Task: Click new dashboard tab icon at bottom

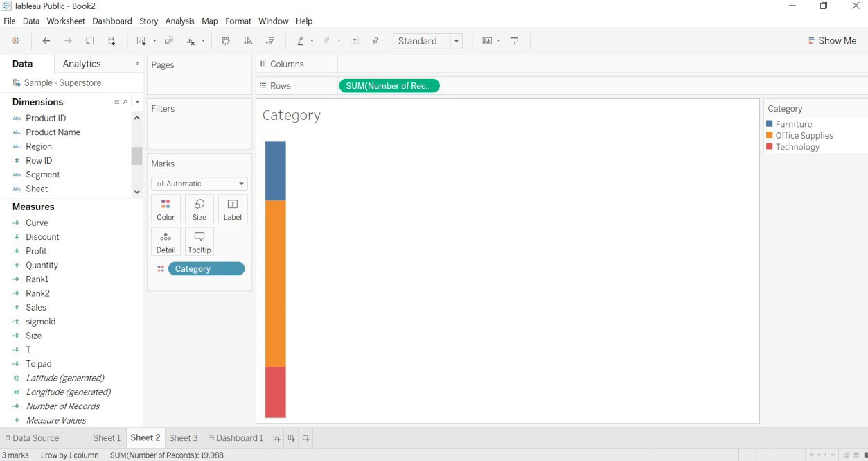Action: point(291,437)
